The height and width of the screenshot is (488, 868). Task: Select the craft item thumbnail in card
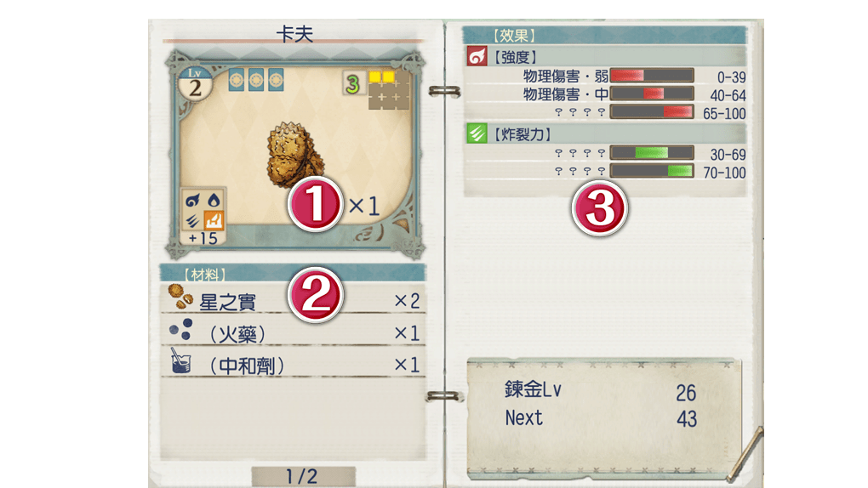[x=294, y=153]
